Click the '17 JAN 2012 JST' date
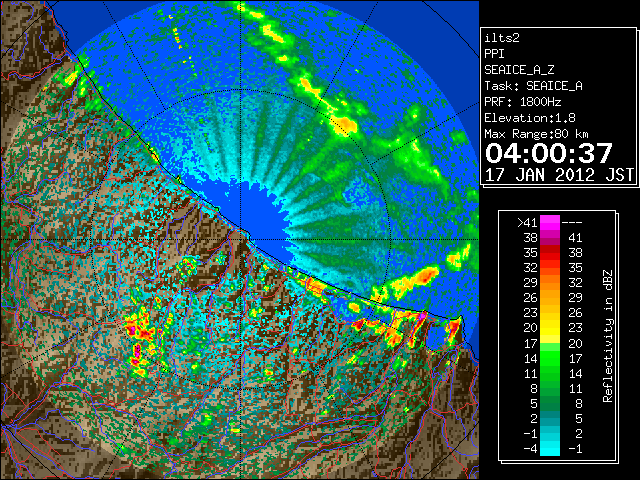Image resolution: width=640 pixels, height=480 pixels. tap(559, 175)
